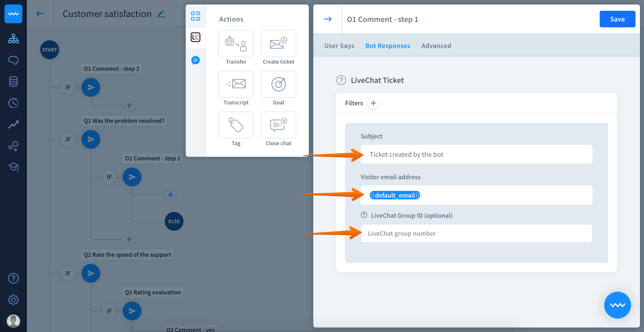Open the LiveChat integrations panel icon
The height and width of the screenshot is (332, 644).
click(x=196, y=37)
